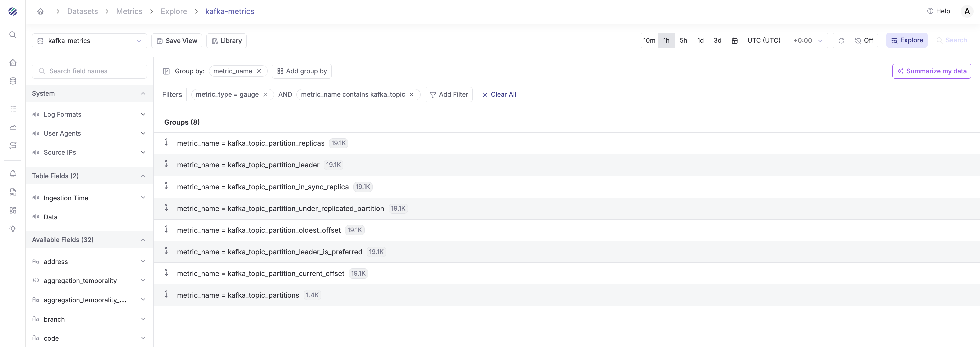Select the 1d time range
The height and width of the screenshot is (347, 980).
point(700,40)
